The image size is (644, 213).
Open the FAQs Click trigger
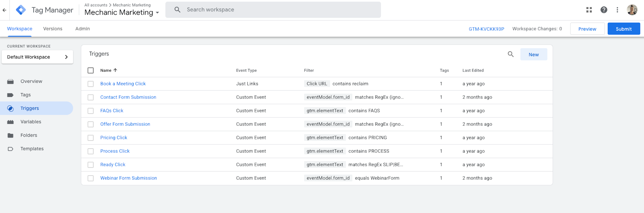click(x=111, y=111)
